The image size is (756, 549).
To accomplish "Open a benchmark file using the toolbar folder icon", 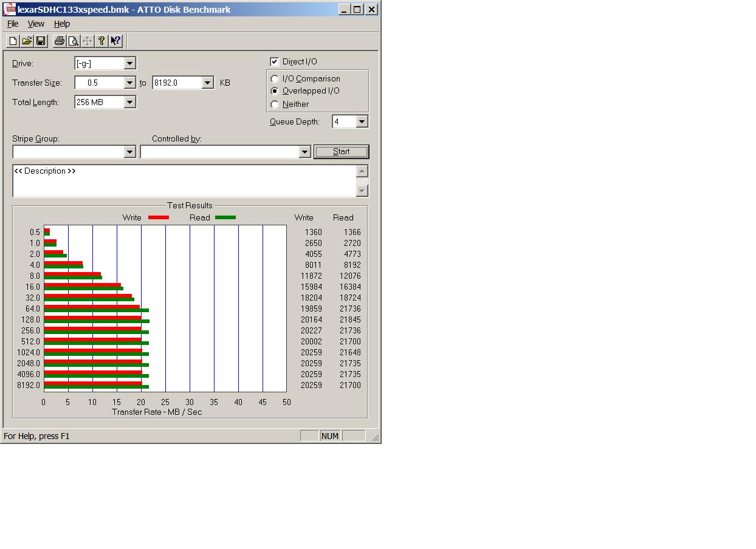I will (27, 41).
